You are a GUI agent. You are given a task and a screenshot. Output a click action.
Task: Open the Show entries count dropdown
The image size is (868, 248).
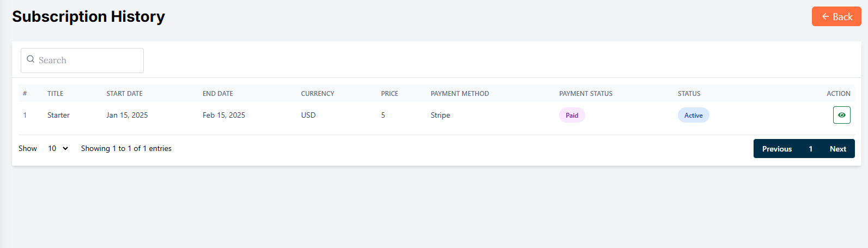58,148
